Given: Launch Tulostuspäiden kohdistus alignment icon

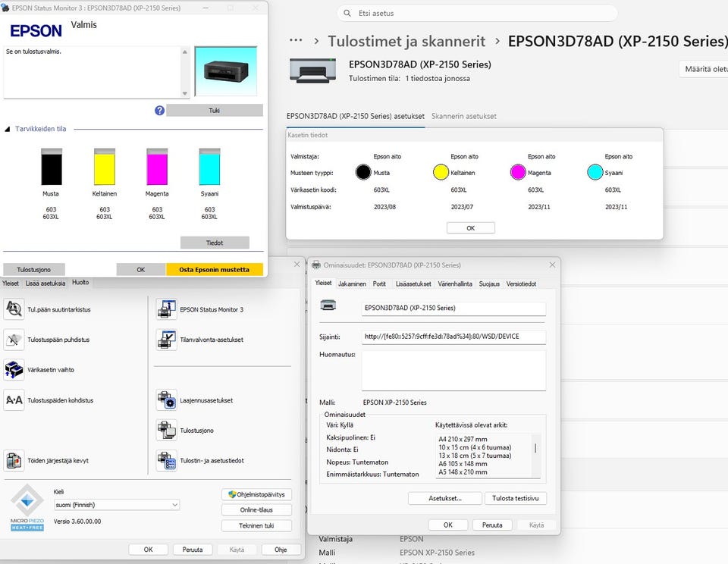Looking at the screenshot, I should [14, 399].
